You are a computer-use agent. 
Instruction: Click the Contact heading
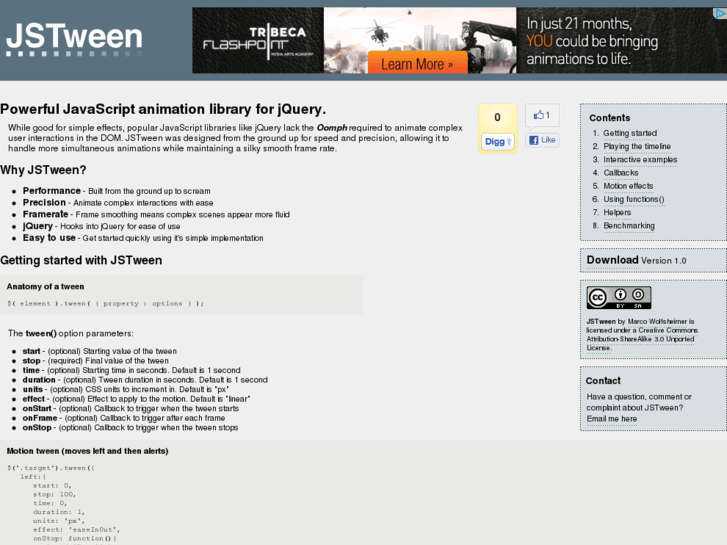[x=603, y=381]
